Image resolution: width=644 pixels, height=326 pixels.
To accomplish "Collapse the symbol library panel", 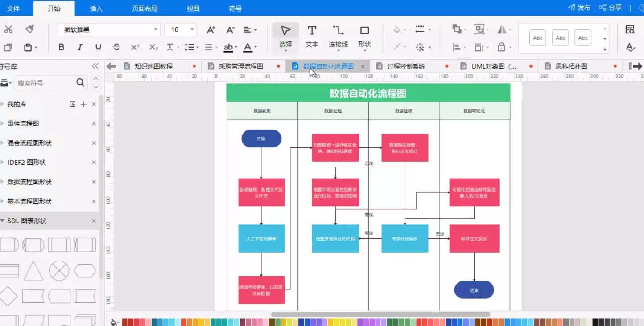I will coord(95,66).
